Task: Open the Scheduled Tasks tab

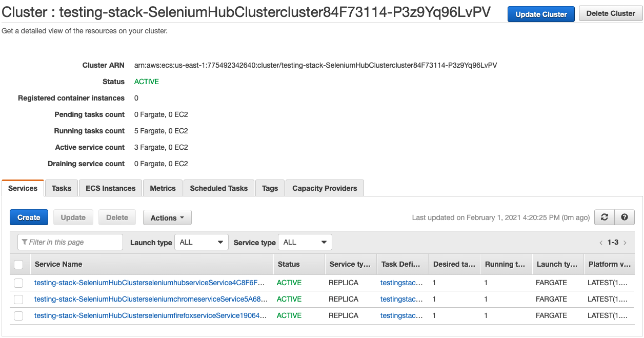Action: [219, 188]
